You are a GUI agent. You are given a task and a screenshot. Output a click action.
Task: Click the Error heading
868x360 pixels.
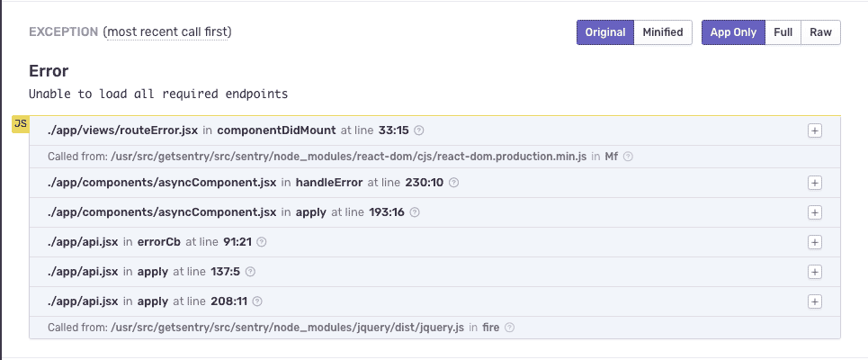point(49,71)
